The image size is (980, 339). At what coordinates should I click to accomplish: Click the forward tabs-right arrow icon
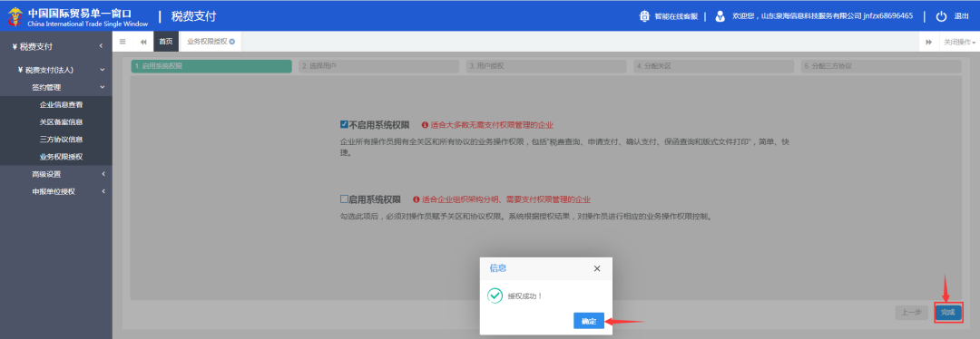(x=929, y=42)
